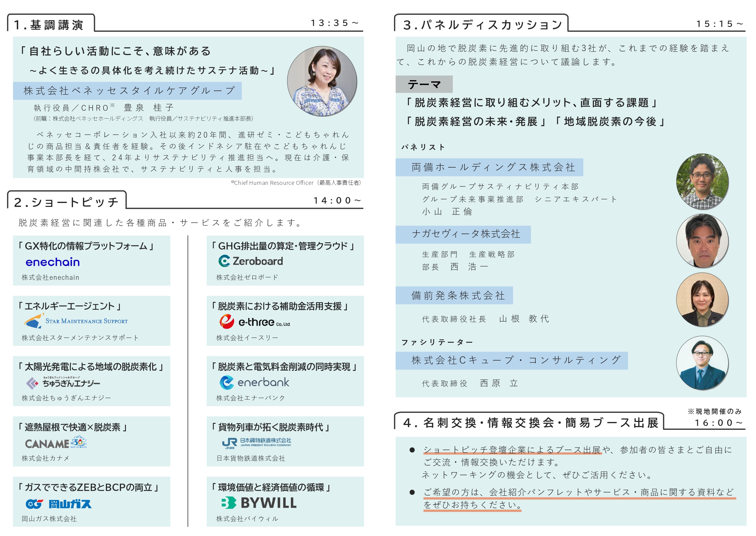This screenshot has width=756, height=536.
Task: Click the enerbank logo
Action: 254,382
